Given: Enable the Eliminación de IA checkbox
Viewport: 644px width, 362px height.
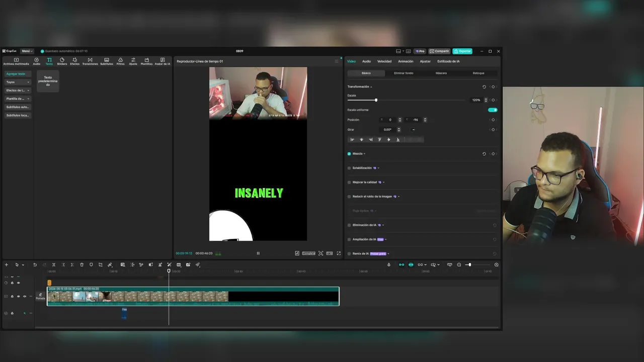Looking at the screenshot, I should [x=349, y=225].
